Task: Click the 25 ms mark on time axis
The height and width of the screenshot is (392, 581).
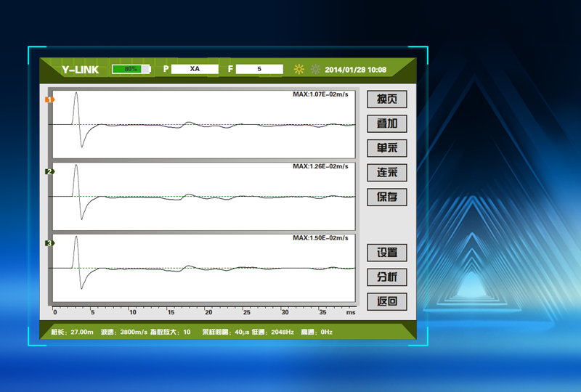Action: [x=246, y=312]
